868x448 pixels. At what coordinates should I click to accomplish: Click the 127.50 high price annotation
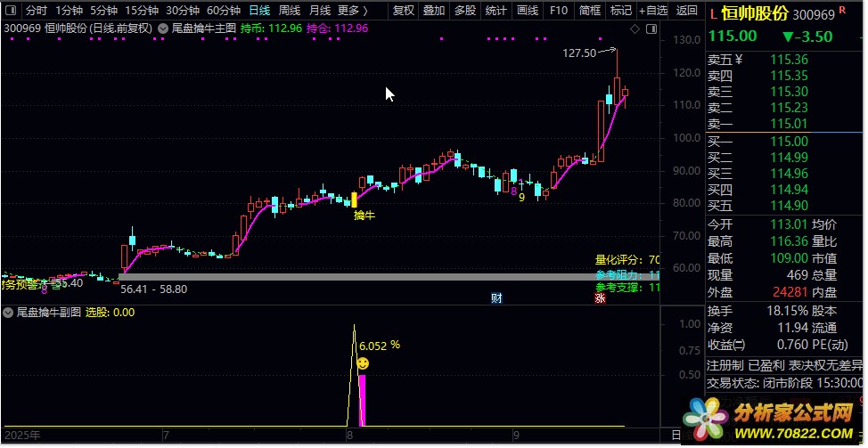(x=579, y=53)
